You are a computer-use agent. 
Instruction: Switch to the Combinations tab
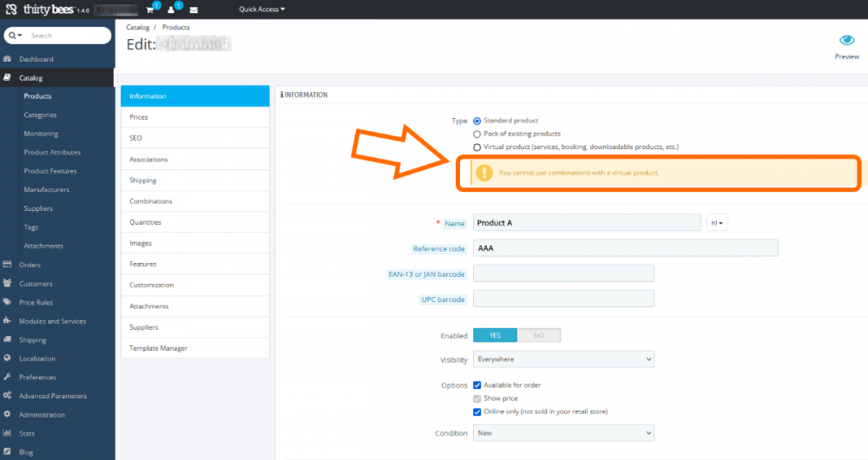coord(151,201)
